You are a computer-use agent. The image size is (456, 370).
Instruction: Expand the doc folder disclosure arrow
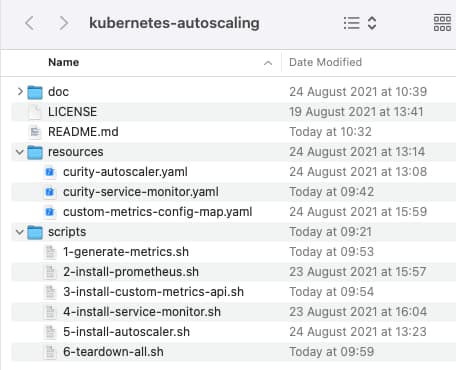point(20,91)
